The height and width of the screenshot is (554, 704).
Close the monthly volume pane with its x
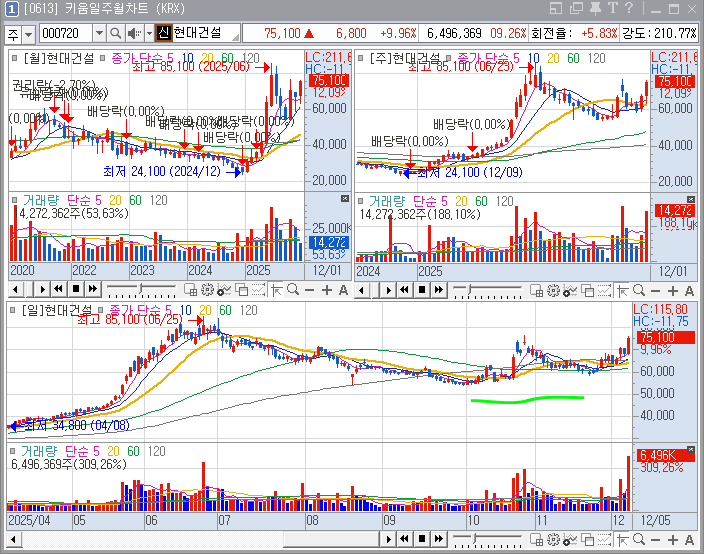click(345, 198)
